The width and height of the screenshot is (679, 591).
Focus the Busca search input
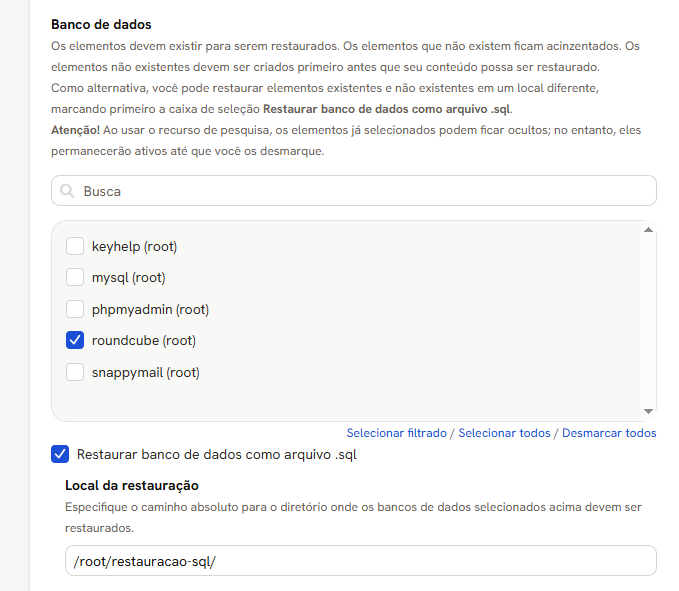coord(354,191)
